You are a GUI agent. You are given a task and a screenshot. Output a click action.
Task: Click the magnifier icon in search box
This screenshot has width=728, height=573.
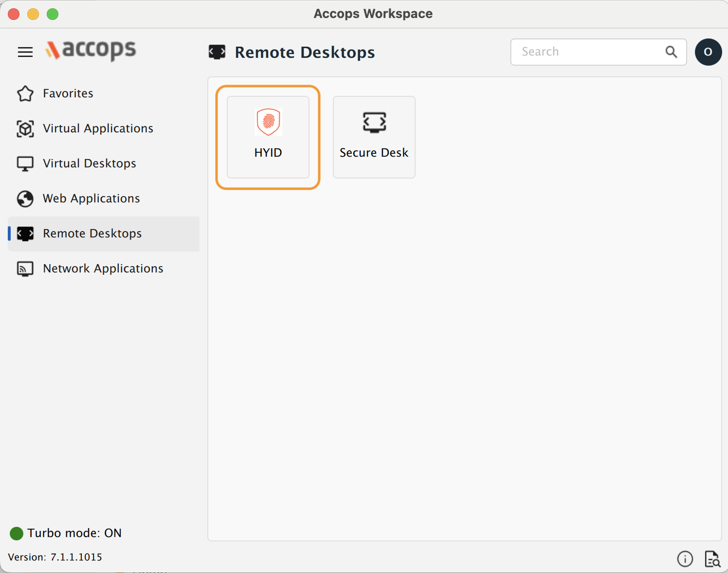671,52
